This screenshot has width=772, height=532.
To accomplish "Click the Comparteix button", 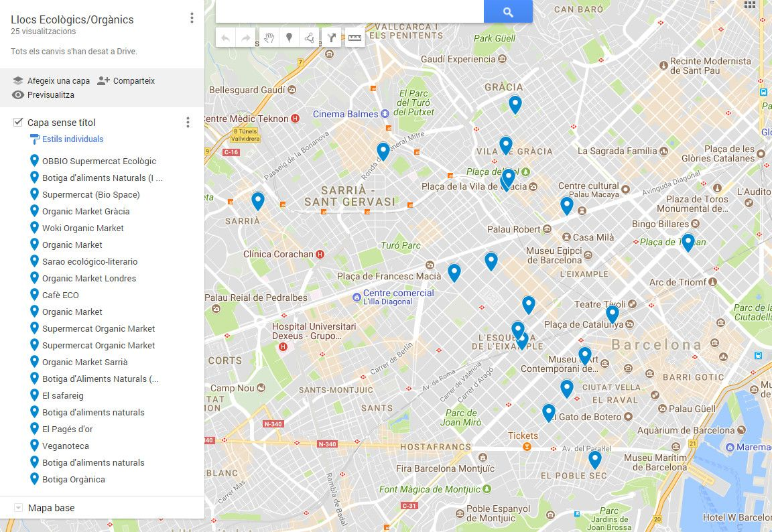I will click(x=126, y=81).
